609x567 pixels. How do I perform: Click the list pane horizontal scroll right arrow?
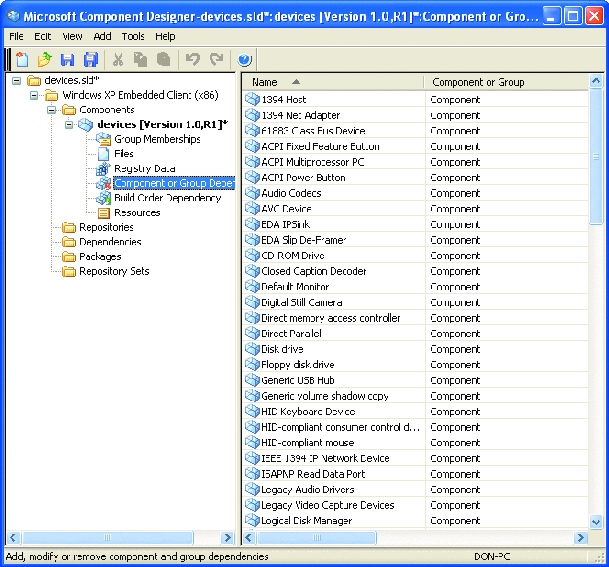coord(581,538)
